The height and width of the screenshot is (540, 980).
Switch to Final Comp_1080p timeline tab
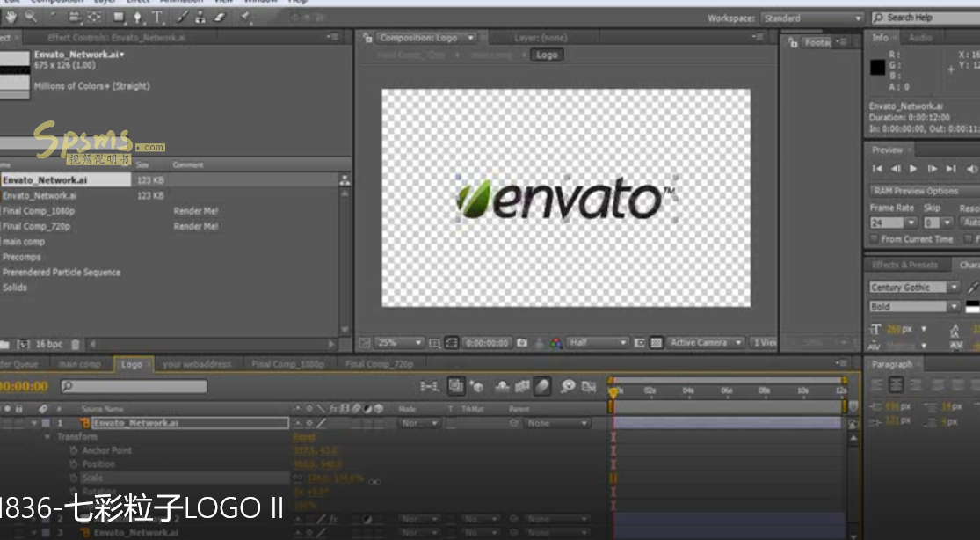287,364
